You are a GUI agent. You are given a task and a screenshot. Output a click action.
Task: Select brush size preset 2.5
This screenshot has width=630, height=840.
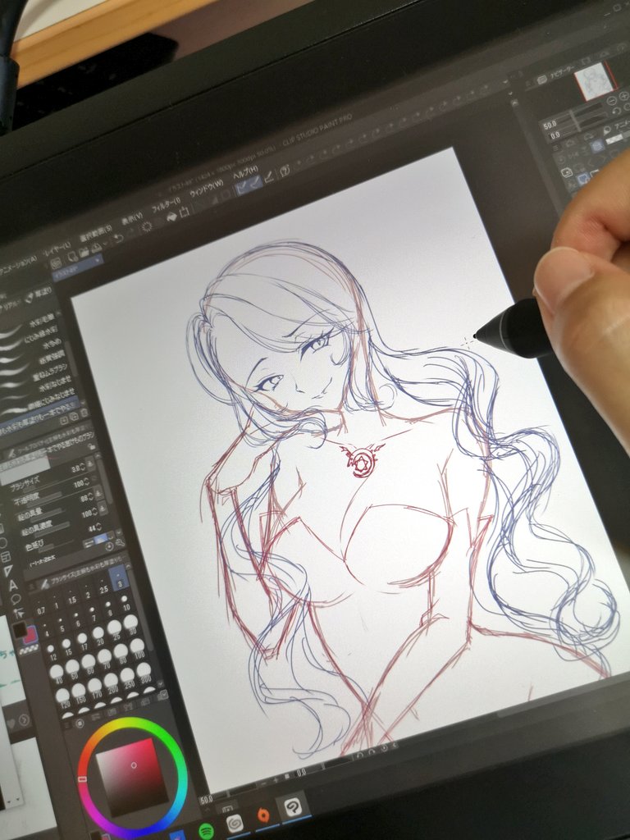(103, 587)
